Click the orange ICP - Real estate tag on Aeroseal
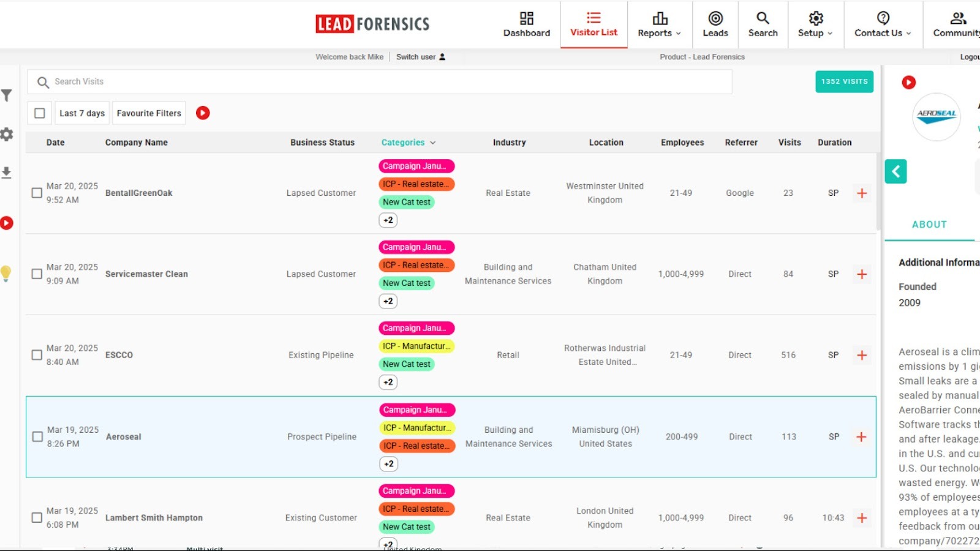 (417, 446)
